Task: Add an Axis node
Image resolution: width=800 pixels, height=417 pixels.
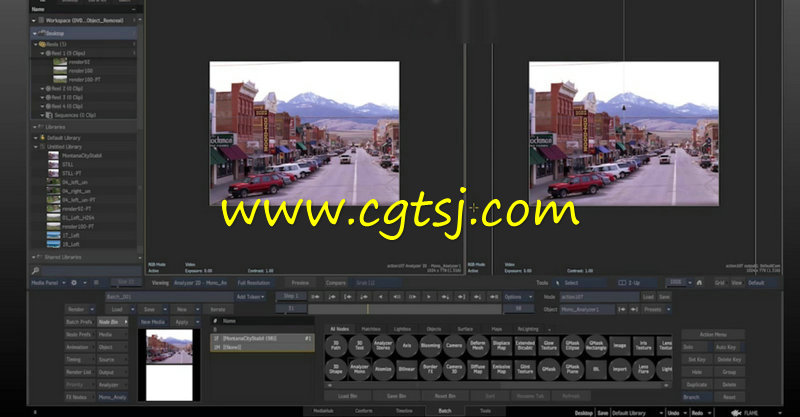Action: point(407,346)
